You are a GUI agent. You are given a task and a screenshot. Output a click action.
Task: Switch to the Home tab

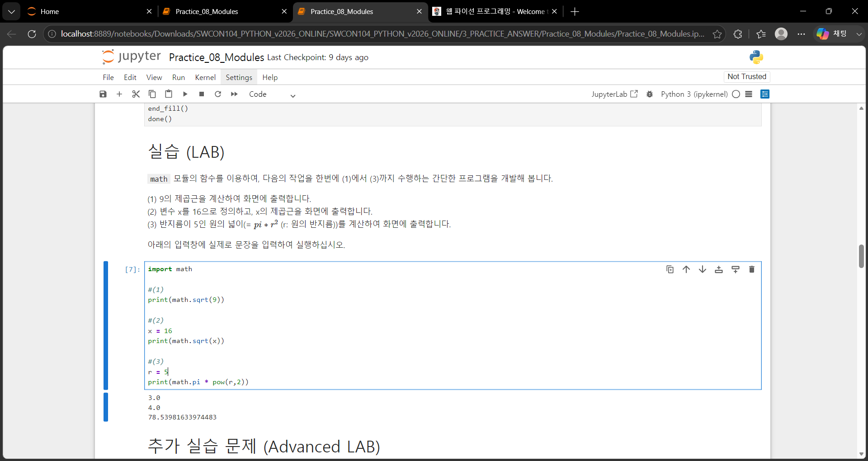pyautogui.click(x=88, y=12)
